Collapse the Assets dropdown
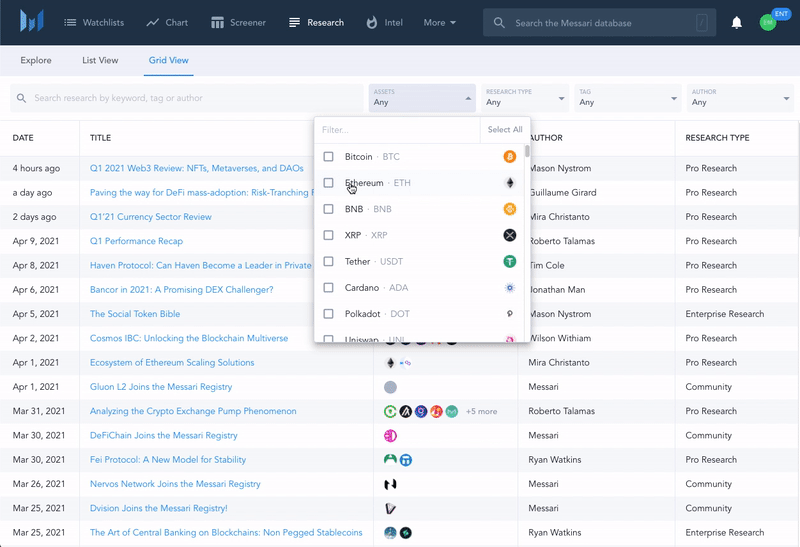Image resolution: width=800 pixels, height=547 pixels. 422,98
